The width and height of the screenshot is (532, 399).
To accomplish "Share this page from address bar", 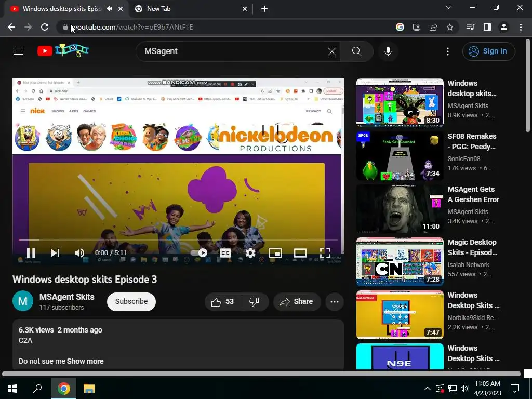I will pyautogui.click(x=433, y=27).
